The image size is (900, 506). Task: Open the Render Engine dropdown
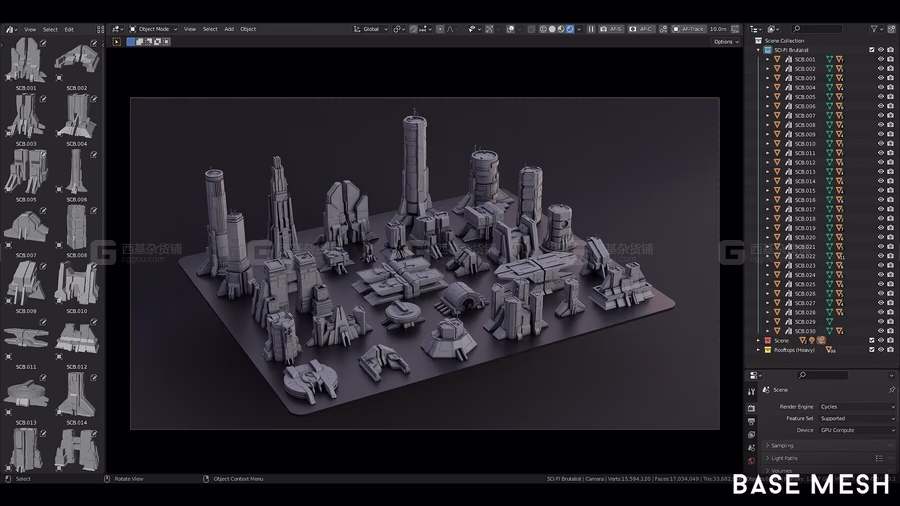tap(857, 407)
